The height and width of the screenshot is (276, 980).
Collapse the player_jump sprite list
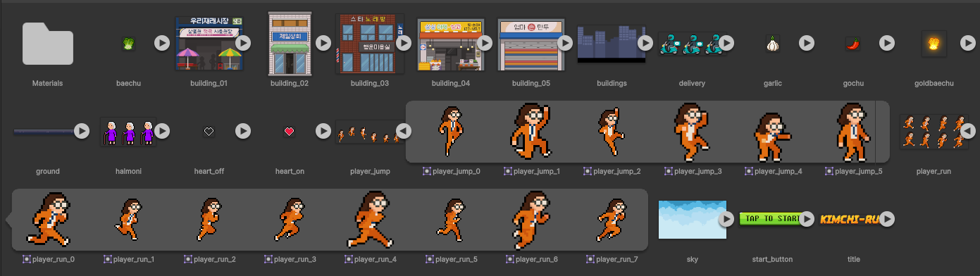[404, 131]
